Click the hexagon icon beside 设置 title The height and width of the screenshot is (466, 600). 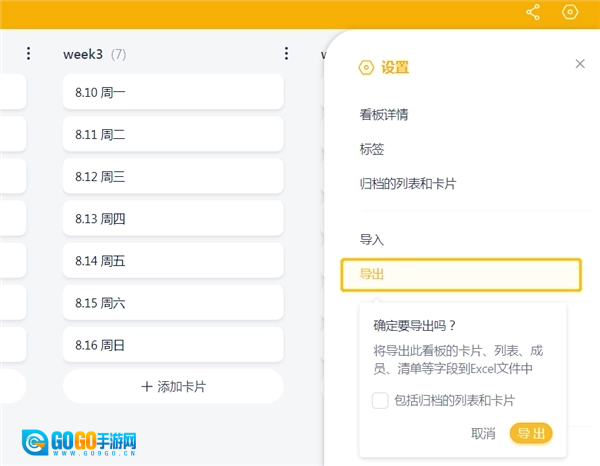pyautogui.click(x=366, y=68)
